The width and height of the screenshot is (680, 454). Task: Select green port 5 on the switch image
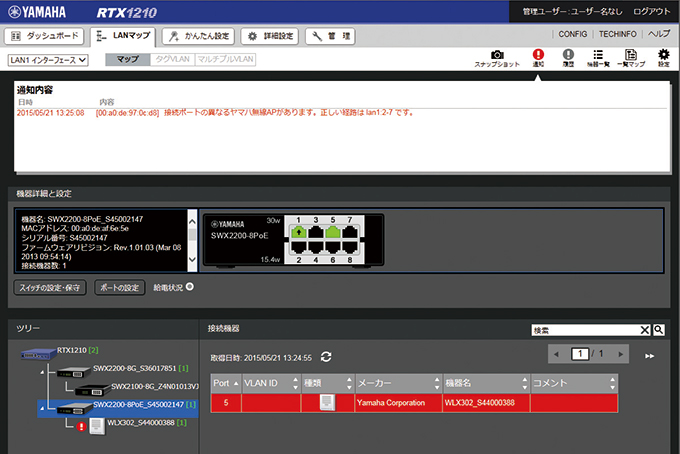click(x=333, y=232)
